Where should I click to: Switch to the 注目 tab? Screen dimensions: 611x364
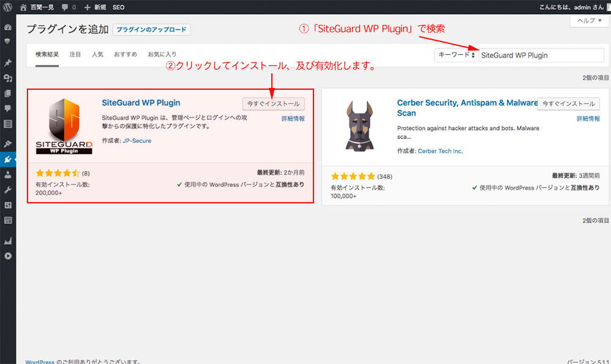pos(75,54)
